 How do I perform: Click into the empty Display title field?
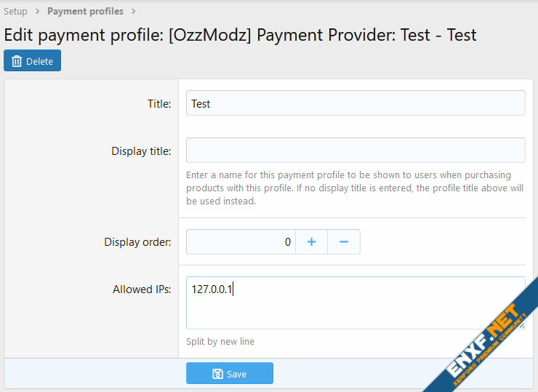(355, 151)
